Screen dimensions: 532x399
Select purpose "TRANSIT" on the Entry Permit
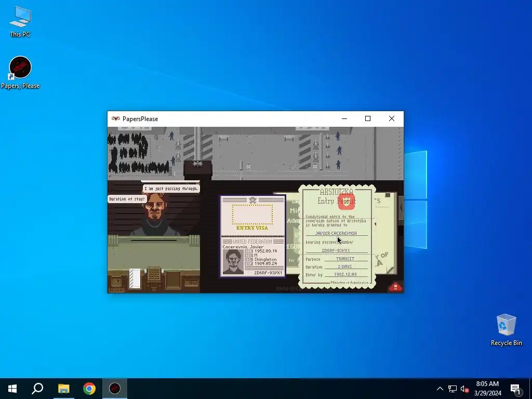click(x=345, y=259)
